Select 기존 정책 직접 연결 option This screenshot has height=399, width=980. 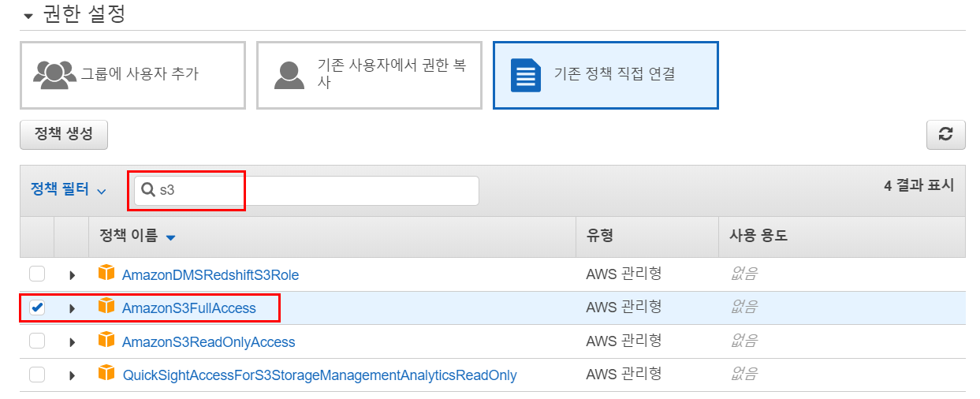pos(606,75)
